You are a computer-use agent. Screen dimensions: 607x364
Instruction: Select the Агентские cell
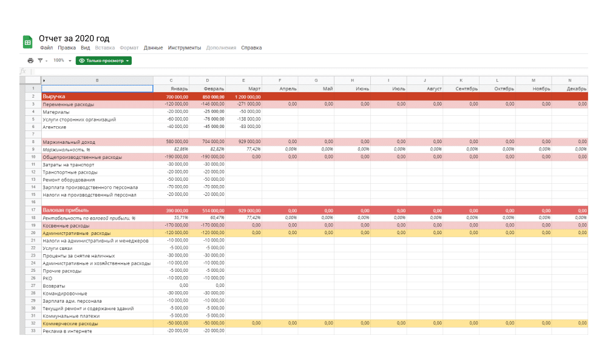click(x=97, y=127)
